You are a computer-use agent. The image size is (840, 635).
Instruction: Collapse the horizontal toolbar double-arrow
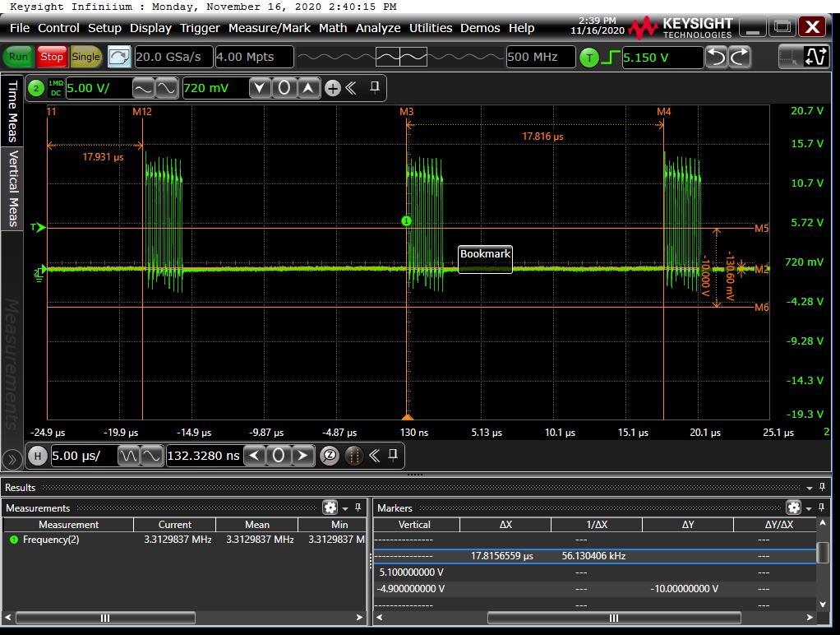(x=375, y=456)
